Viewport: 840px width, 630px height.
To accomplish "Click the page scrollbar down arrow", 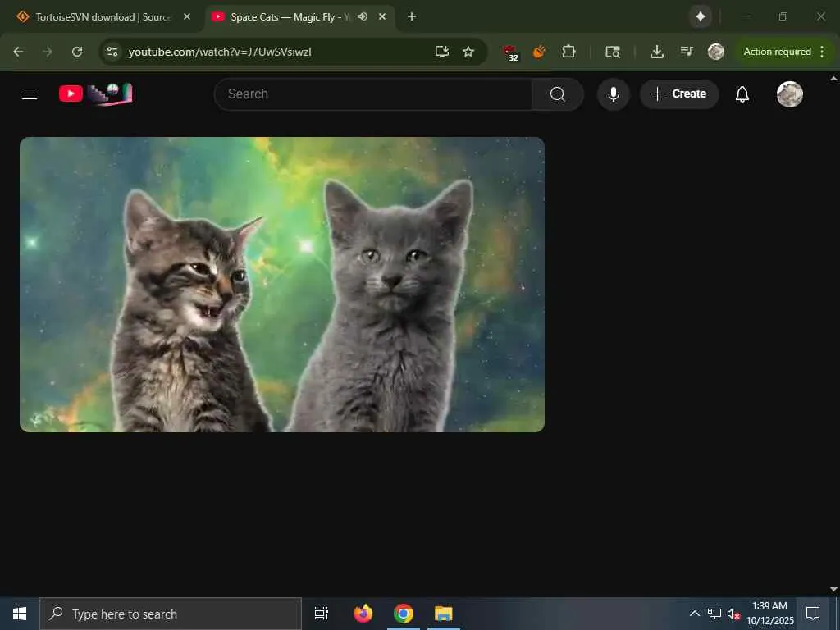I will (833, 589).
